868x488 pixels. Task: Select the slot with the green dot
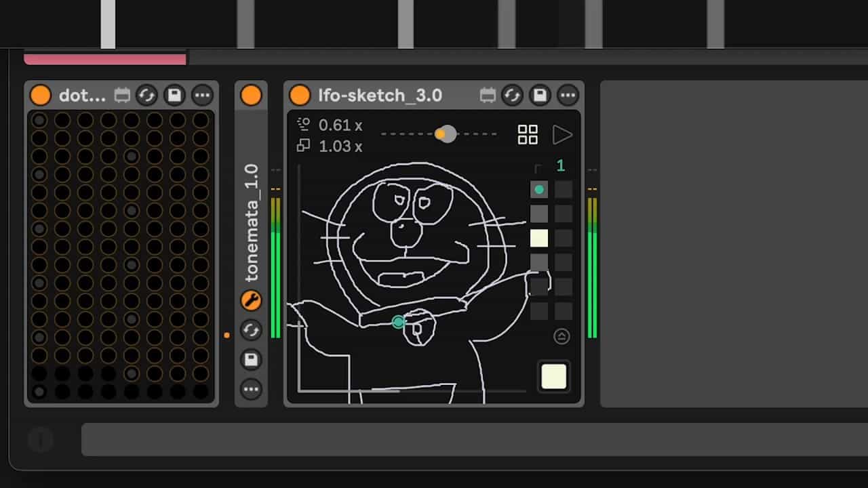[x=539, y=190]
